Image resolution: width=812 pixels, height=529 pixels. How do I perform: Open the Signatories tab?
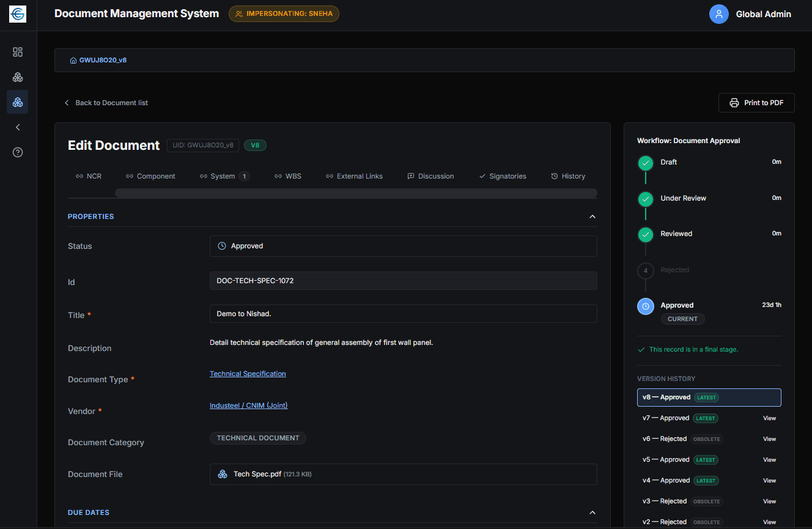pyautogui.click(x=502, y=176)
